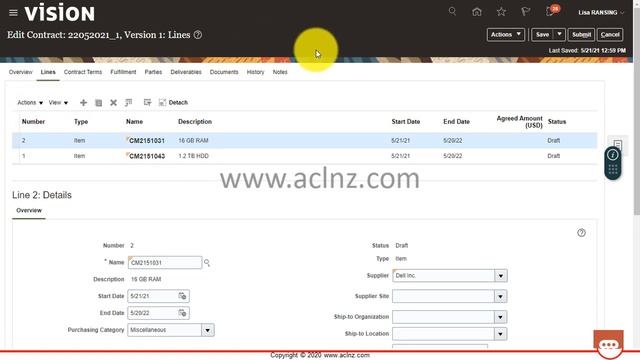Expand the Ship-to Organization dropdown
Viewport: 640px width, 360px height.
[501, 317]
